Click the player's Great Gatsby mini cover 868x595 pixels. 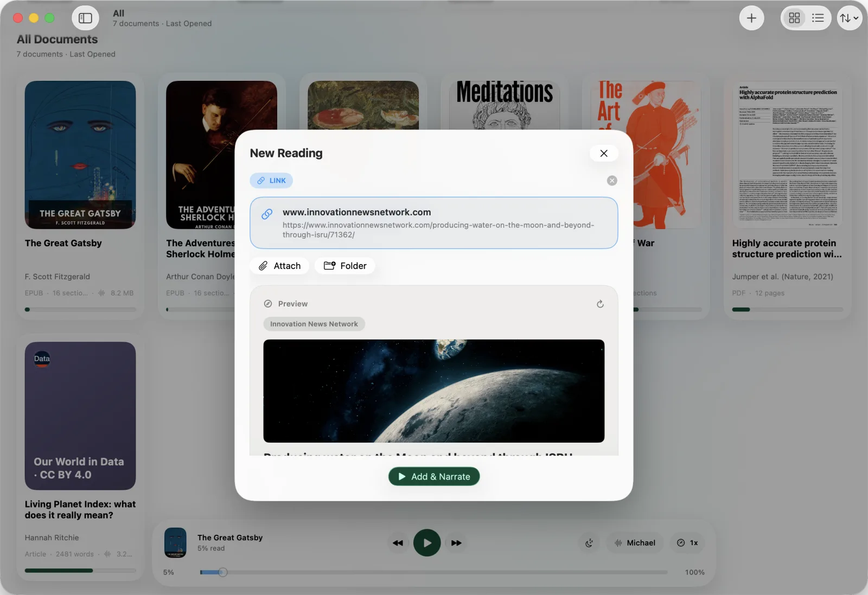175,543
